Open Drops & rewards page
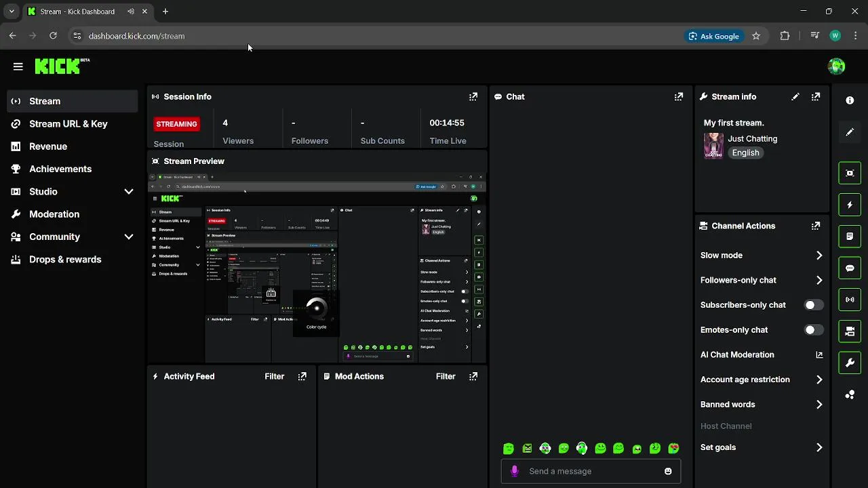 click(x=73, y=260)
